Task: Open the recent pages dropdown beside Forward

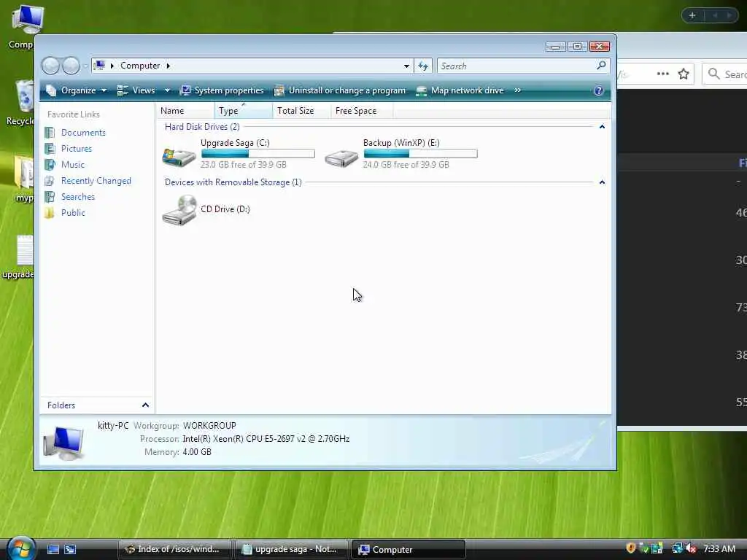Action: click(85, 66)
